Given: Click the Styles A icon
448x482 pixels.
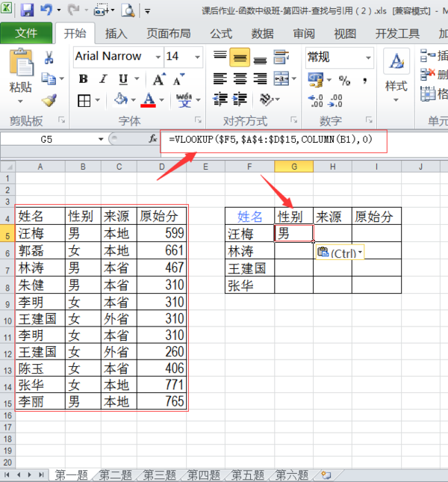Looking at the screenshot, I should point(396,61).
